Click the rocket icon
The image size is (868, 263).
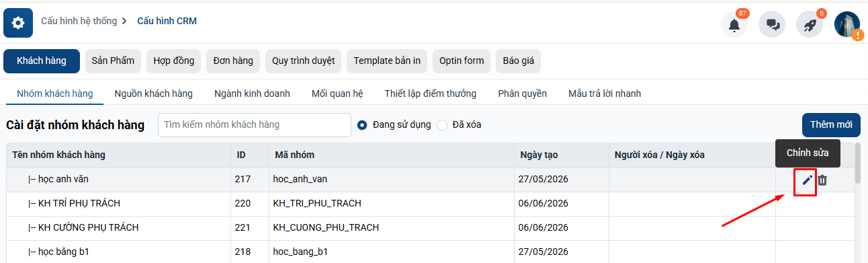coord(810,25)
